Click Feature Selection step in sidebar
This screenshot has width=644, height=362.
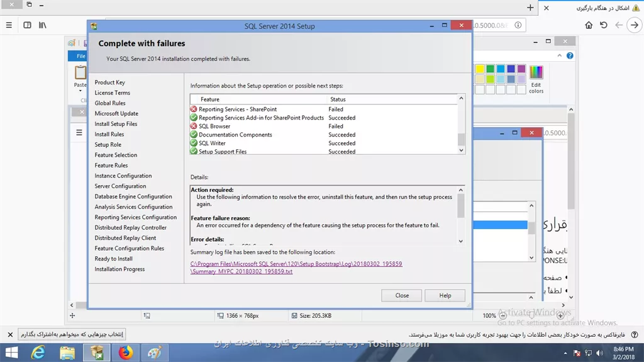(x=116, y=155)
